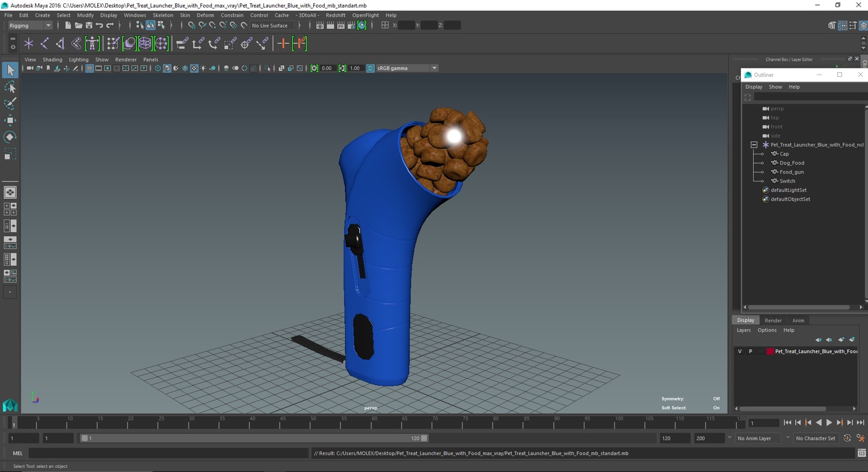Viewport: 868px width, 472px height.
Task: Click the New Scene icon
Action: click(x=68, y=25)
